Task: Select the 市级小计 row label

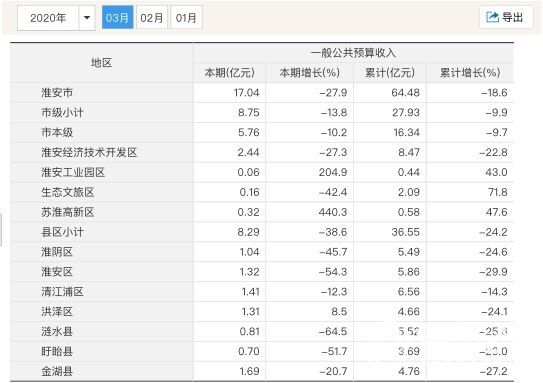Action: coord(62,113)
